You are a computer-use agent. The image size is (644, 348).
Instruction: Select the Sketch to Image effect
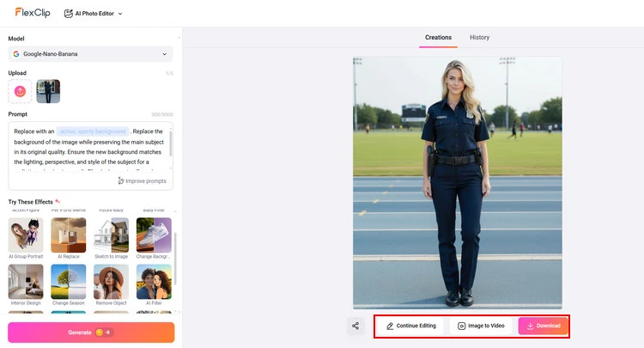(x=111, y=235)
